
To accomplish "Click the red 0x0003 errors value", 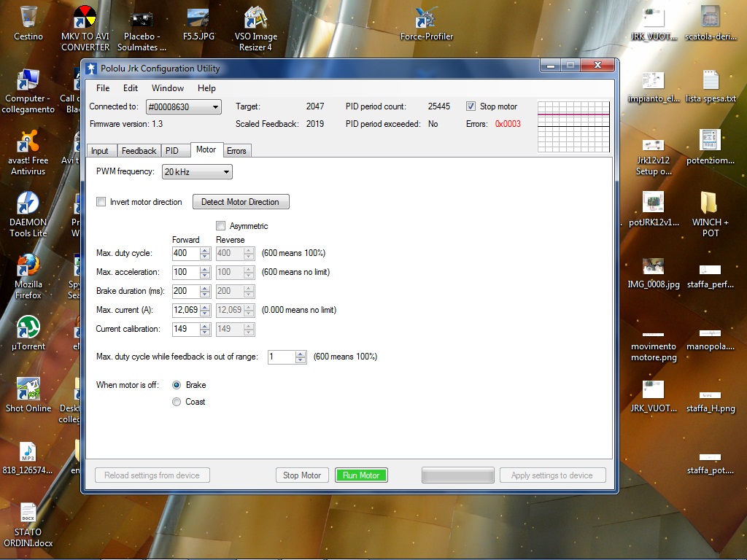I will click(x=508, y=124).
